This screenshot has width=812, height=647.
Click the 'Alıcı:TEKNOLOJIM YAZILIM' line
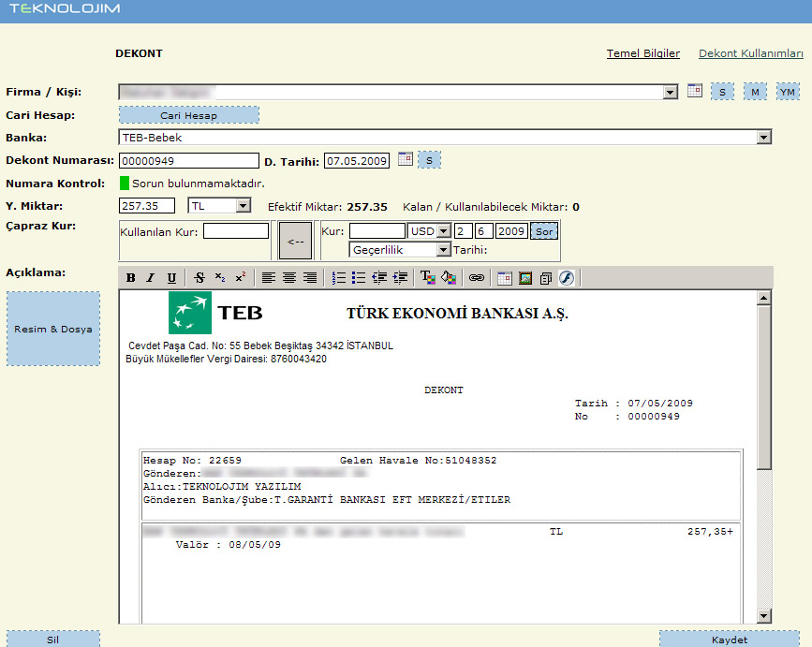[x=222, y=487]
